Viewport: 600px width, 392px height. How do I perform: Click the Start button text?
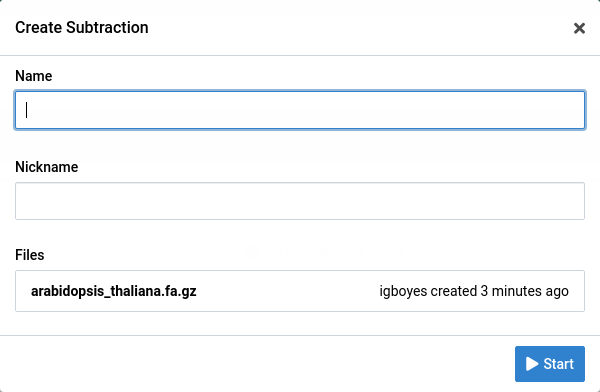tap(559, 364)
